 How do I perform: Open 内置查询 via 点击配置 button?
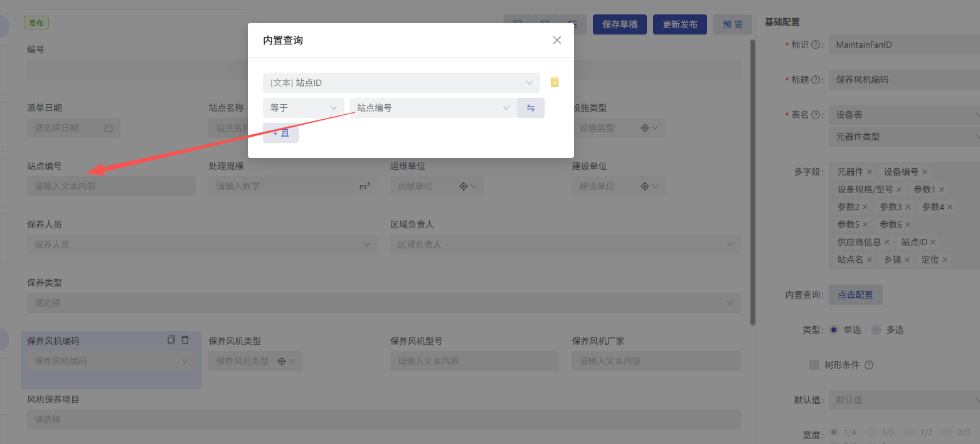pos(856,295)
